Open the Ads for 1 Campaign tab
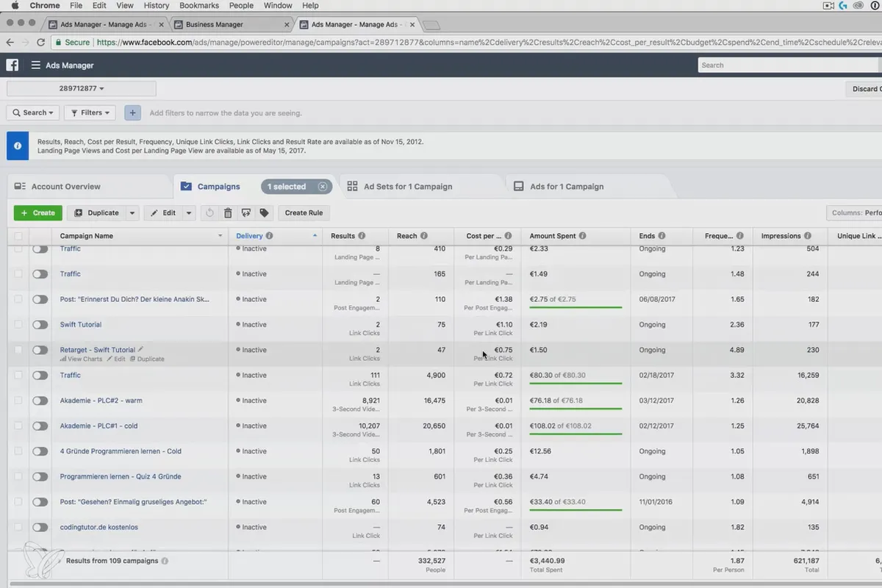Image resolution: width=882 pixels, height=588 pixels. click(567, 187)
